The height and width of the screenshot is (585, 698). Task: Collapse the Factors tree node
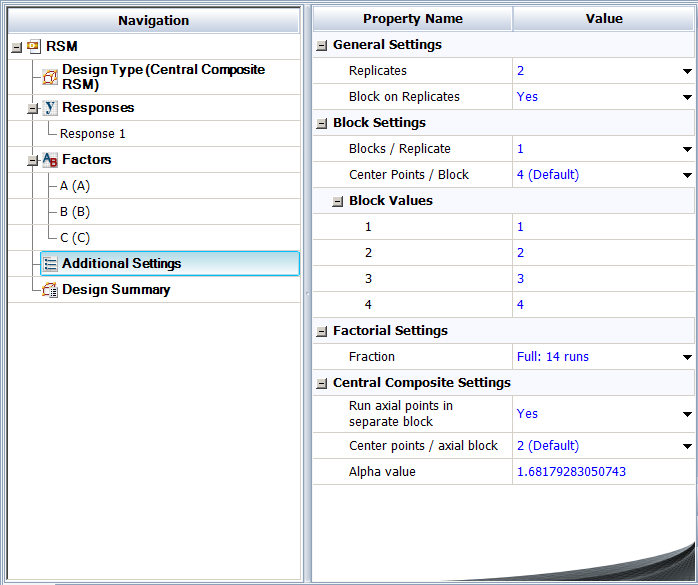pyautogui.click(x=32, y=161)
